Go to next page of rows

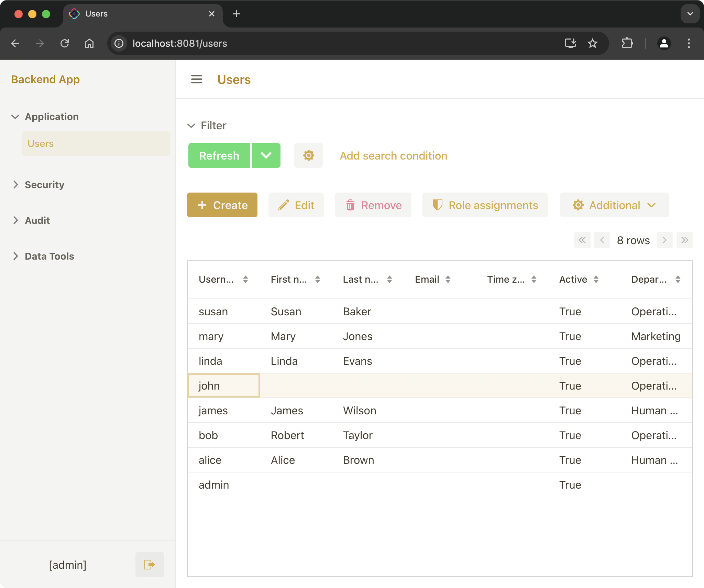[x=664, y=240]
